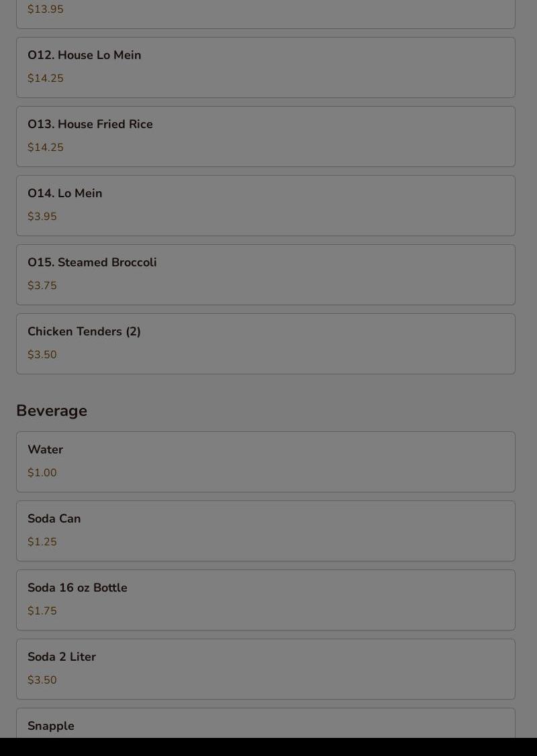The height and width of the screenshot is (756, 537).
Task: Click the $14.25 price under House Fried Rice
Action: pyautogui.click(x=46, y=148)
